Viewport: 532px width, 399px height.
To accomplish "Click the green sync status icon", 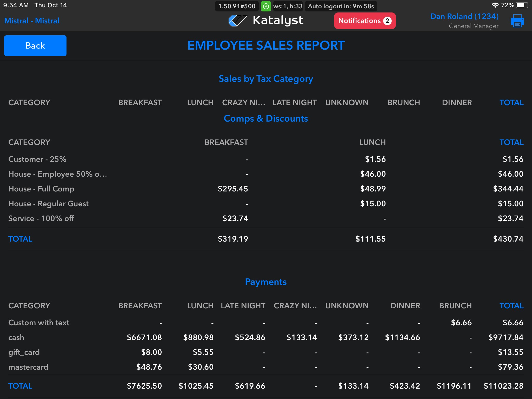I will tap(266, 6).
